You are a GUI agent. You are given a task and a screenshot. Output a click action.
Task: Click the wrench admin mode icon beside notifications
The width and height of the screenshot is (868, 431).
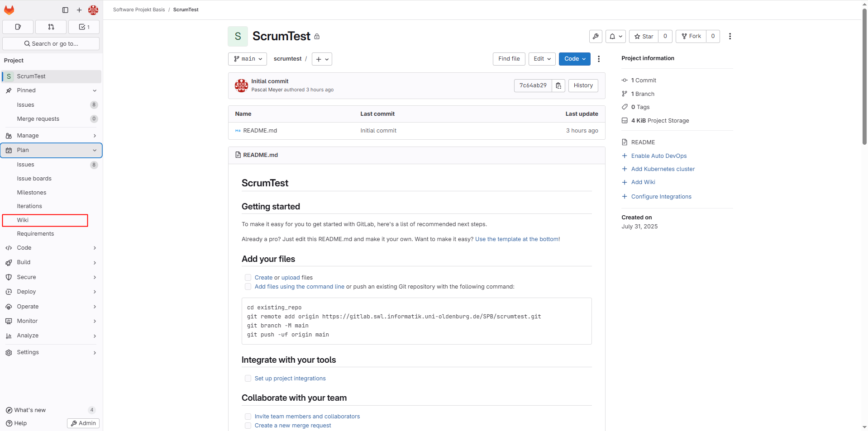596,36
